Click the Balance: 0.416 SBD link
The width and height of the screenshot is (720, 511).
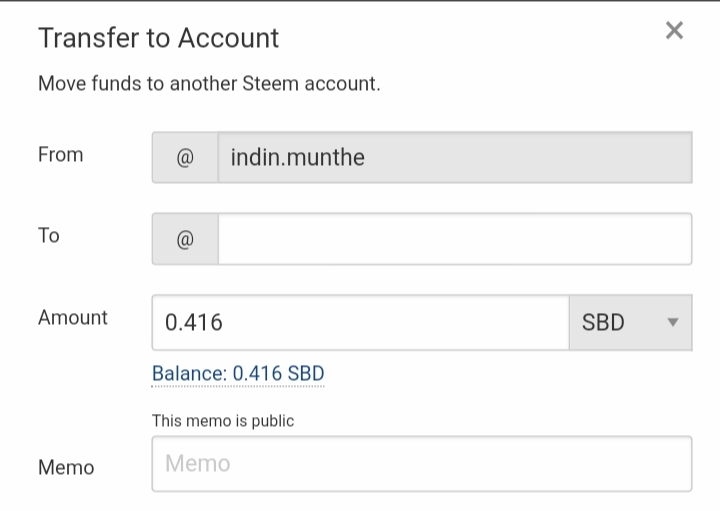(238, 374)
